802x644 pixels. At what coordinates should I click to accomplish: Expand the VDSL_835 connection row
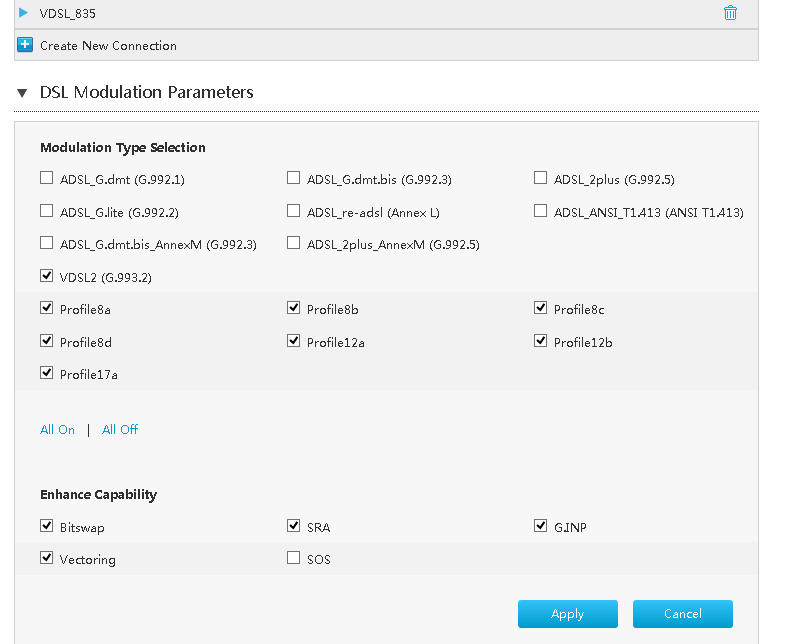24,13
